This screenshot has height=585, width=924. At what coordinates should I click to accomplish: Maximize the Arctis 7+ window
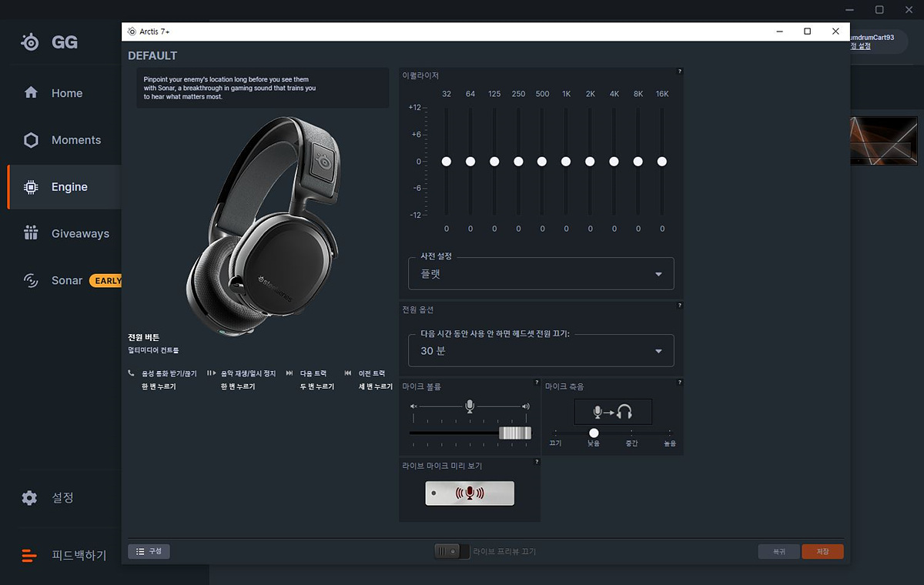[807, 32]
